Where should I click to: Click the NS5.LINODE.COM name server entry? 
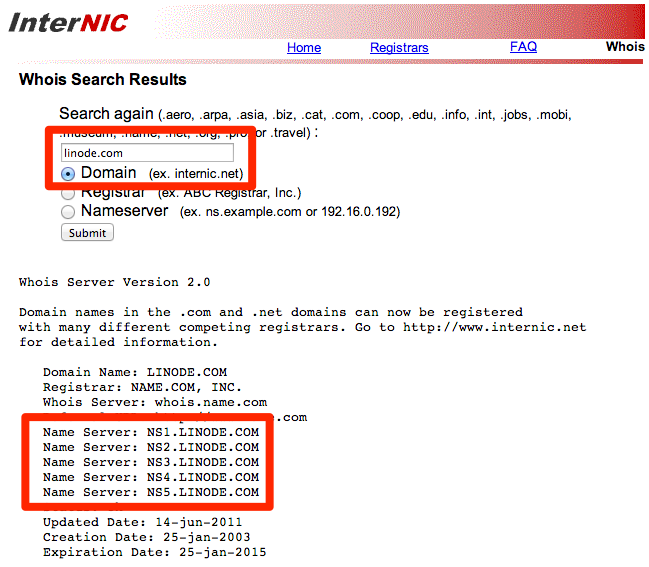click(x=206, y=492)
